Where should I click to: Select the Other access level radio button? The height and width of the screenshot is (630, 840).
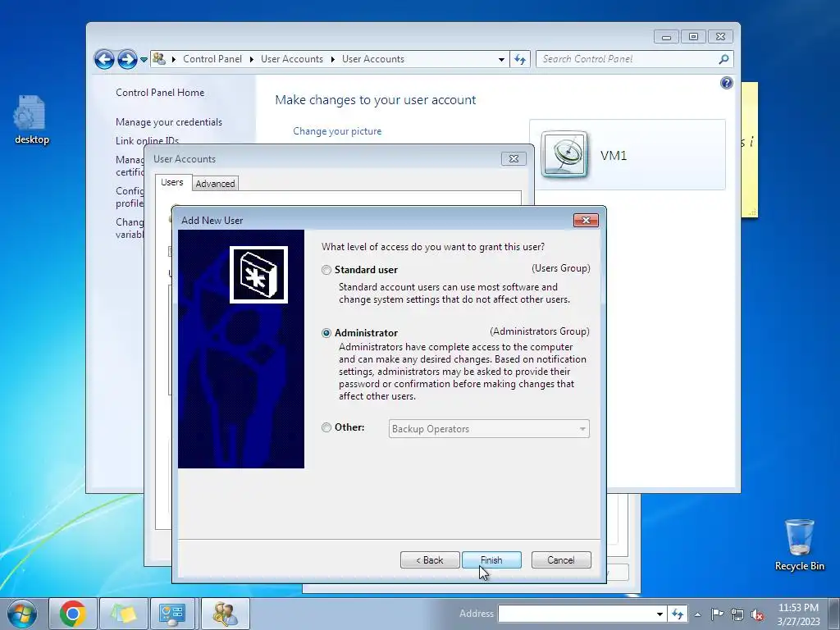326,427
